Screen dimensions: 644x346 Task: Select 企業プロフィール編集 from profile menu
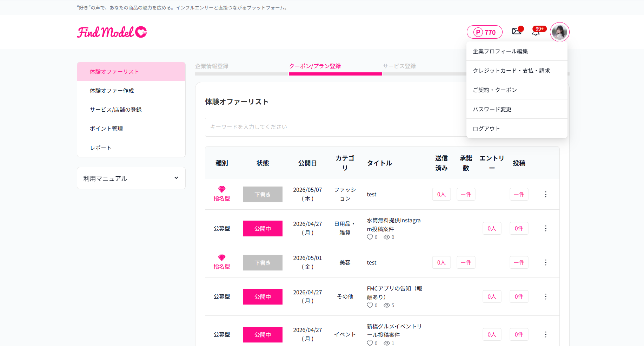517,51
